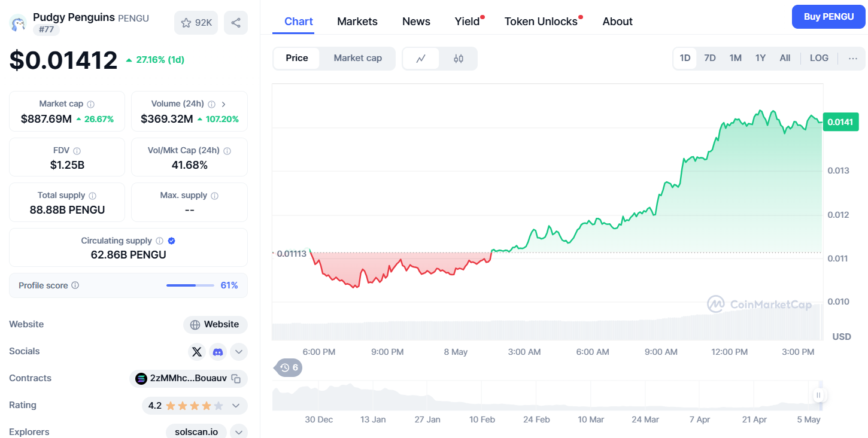868x438 pixels.
Task: Select the Market cap chart toggle
Action: [x=357, y=58]
